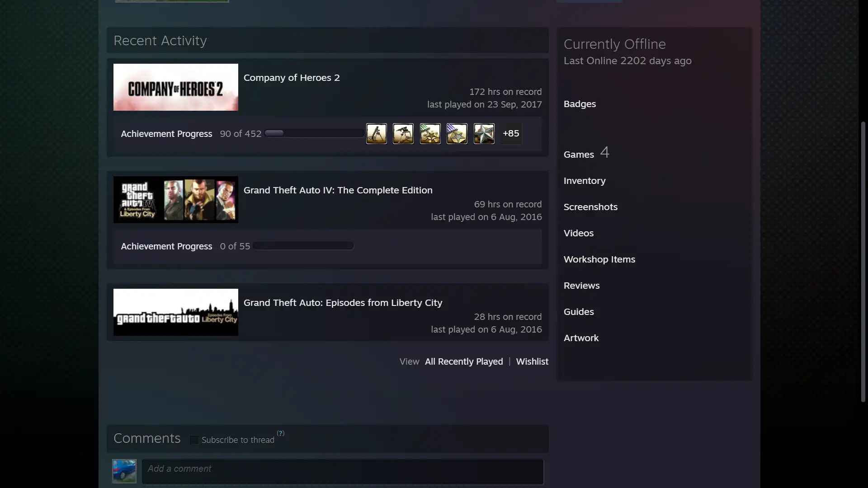Screen dimensions: 868x488
Task: Open the Artwork page
Action: [581, 338]
